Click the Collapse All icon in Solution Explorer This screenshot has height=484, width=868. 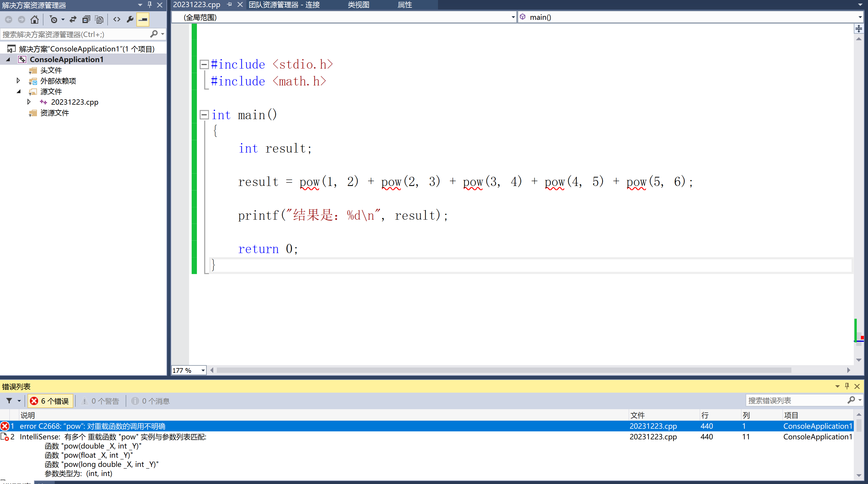pyautogui.click(x=86, y=20)
